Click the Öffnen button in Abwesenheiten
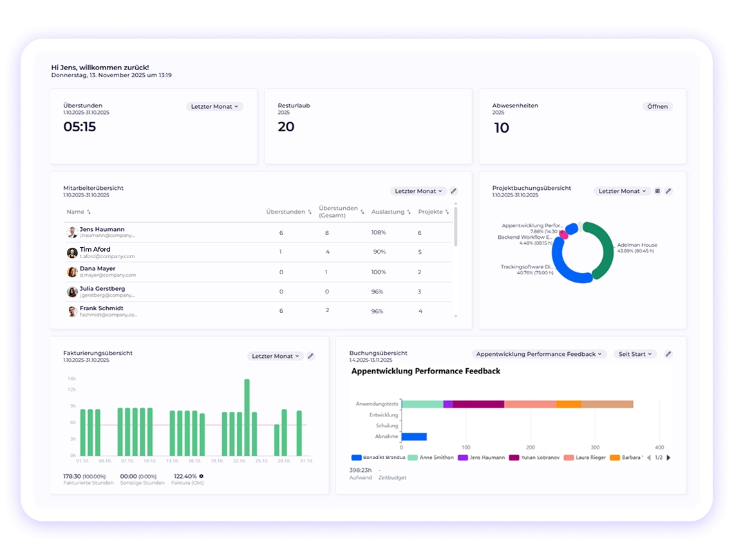This screenshot has height=560, width=734. 657,107
